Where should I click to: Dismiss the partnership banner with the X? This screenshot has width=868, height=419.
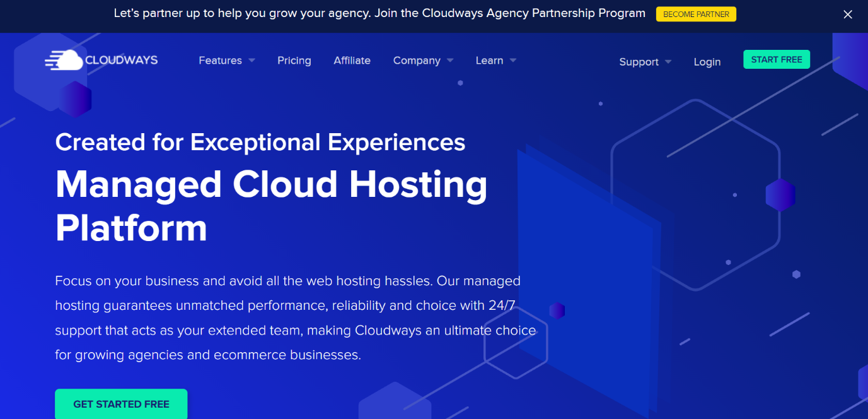pos(848,15)
